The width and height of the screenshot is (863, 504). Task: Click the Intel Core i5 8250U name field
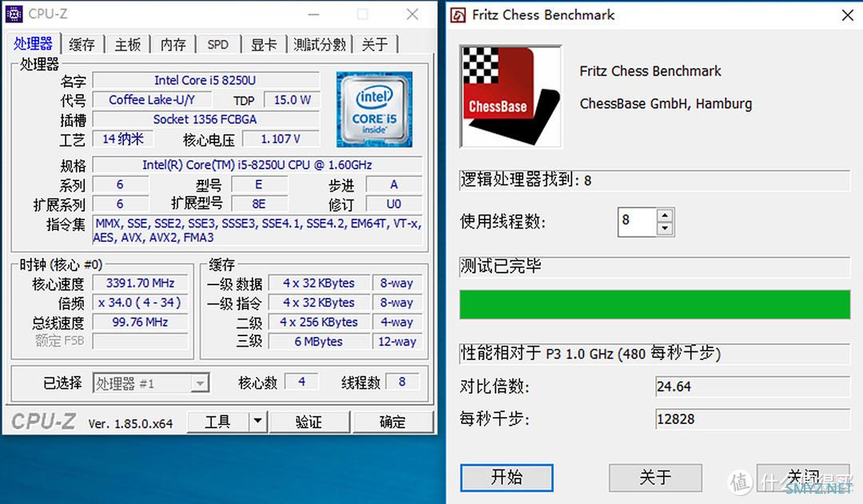click(206, 81)
